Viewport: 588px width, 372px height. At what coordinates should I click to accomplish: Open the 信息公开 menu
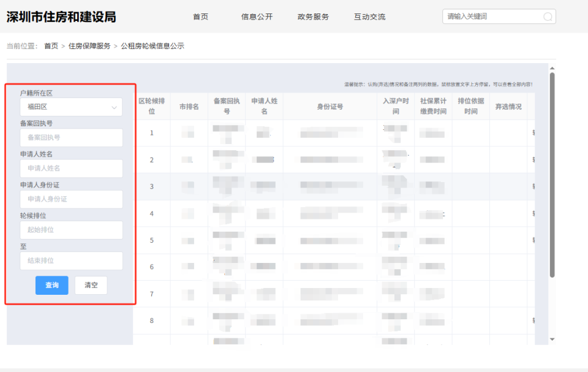coord(257,17)
